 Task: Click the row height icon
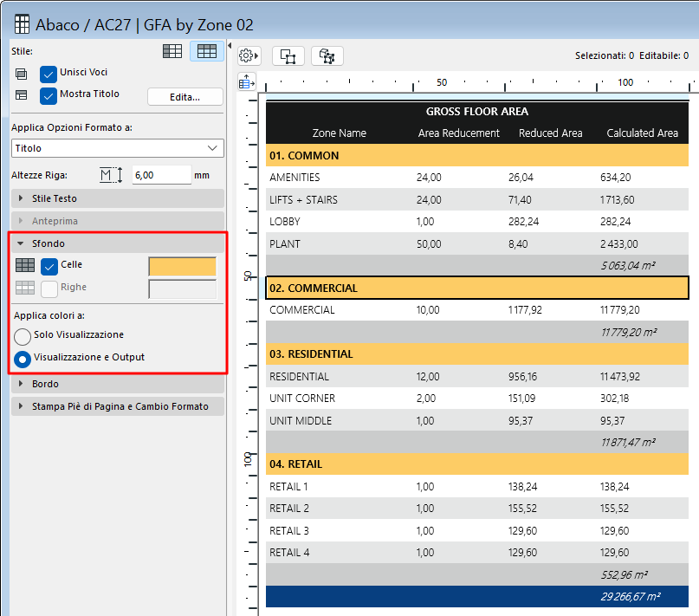point(112,175)
